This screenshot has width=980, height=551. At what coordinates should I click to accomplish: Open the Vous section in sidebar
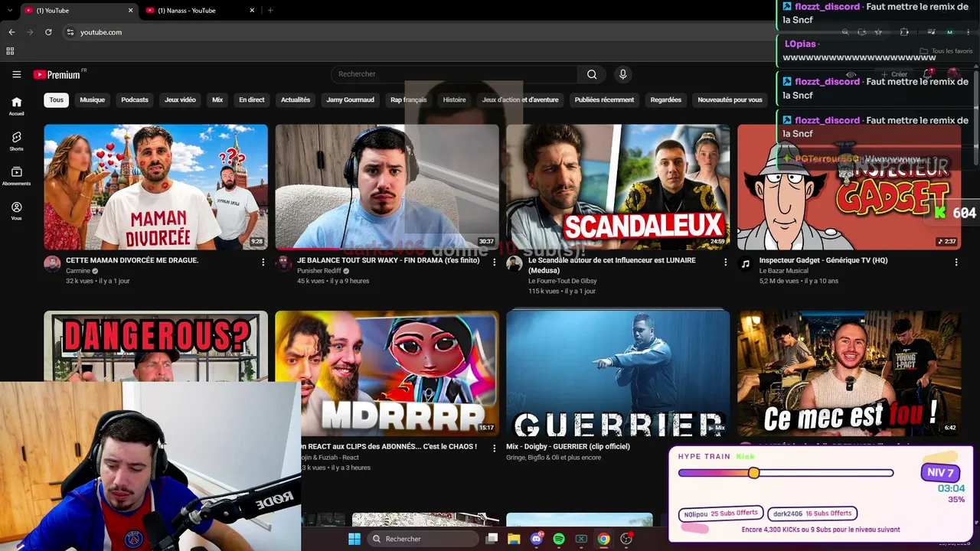coord(16,211)
